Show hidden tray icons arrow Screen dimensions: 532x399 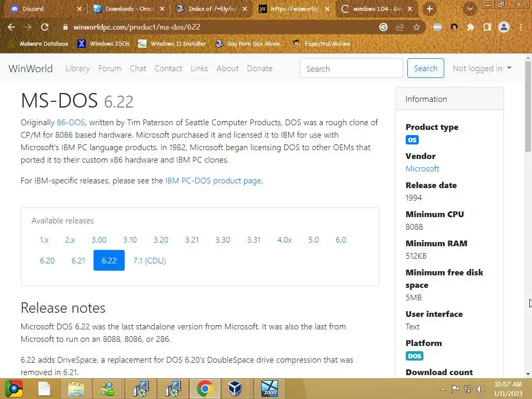tap(443, 389)
